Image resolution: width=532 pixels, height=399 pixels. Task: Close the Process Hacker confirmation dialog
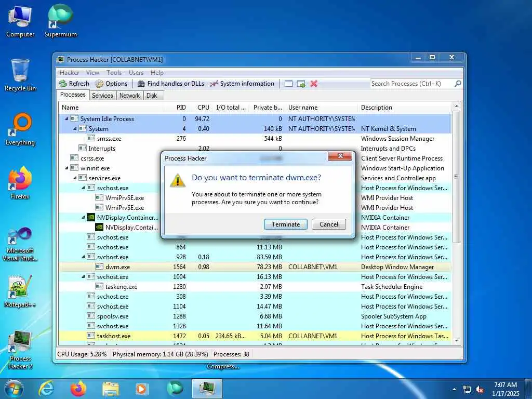coord(341,156)
